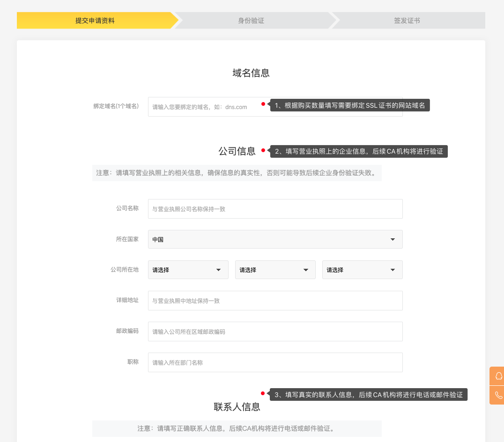Click the red dot next to 公司信息 heading

click(x=263, y=150)
